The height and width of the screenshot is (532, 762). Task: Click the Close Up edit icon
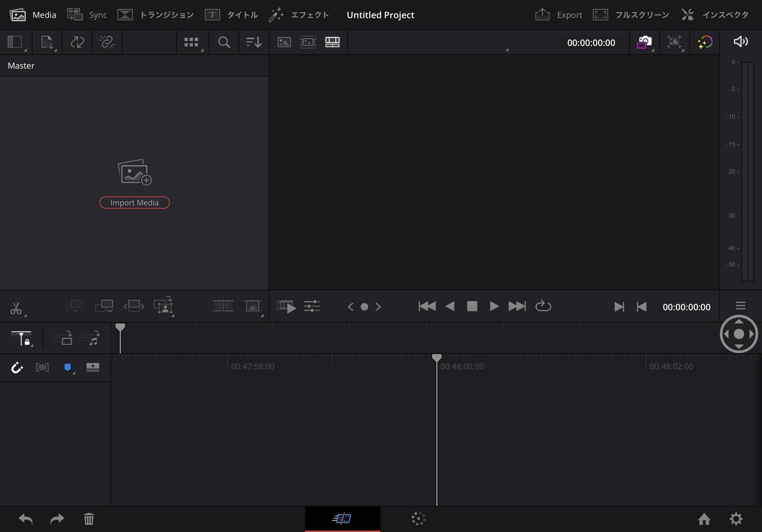coord(163,306)
